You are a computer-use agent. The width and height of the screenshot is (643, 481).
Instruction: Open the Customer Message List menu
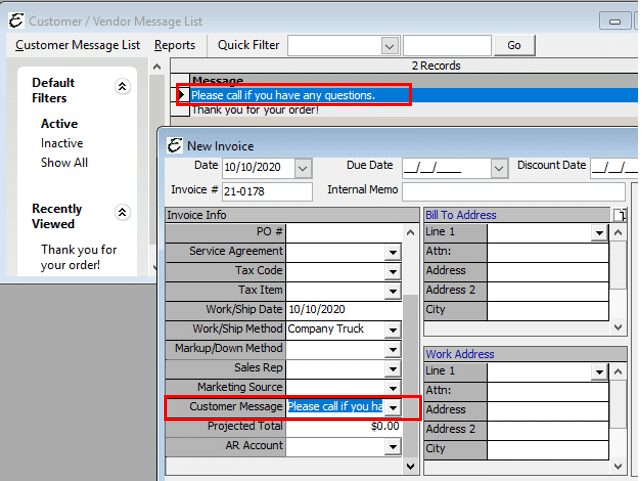tap(78, 45)
